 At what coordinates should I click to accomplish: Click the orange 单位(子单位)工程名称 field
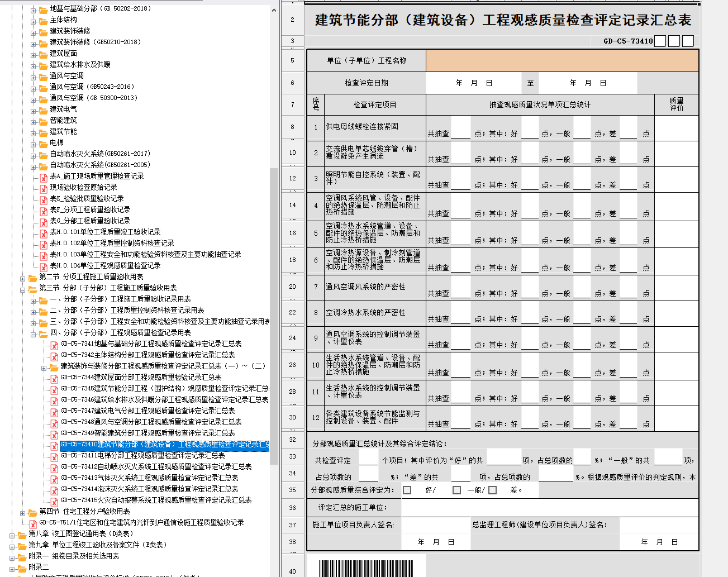click(562, 60)
